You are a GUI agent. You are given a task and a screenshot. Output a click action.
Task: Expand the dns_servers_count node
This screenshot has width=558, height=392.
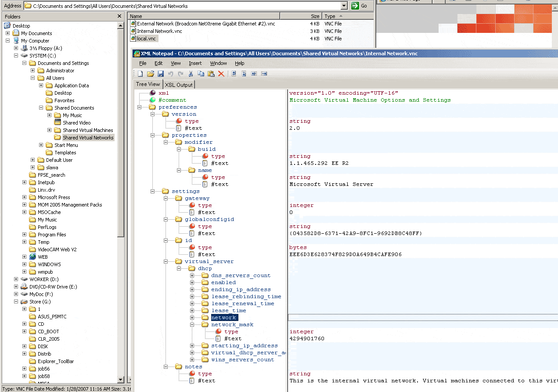[192, 275]
